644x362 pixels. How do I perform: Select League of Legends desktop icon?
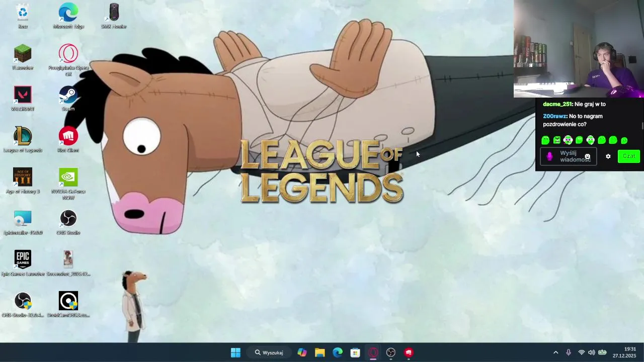23,140
